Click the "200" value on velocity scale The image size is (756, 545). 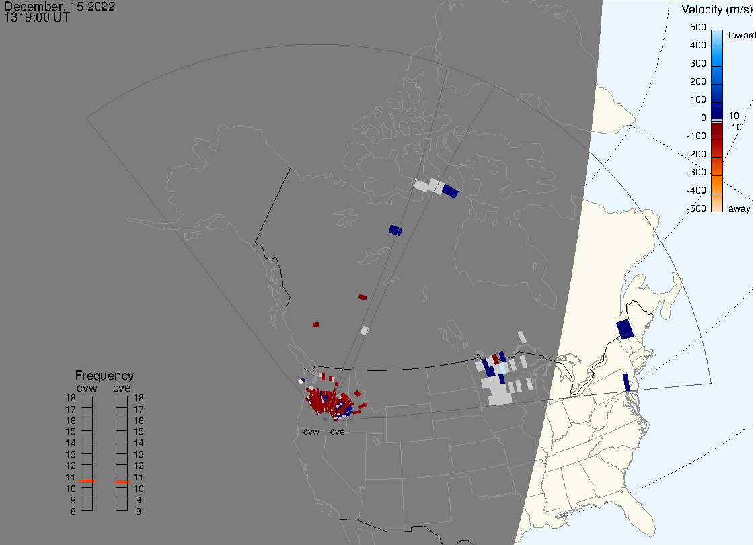697,81
